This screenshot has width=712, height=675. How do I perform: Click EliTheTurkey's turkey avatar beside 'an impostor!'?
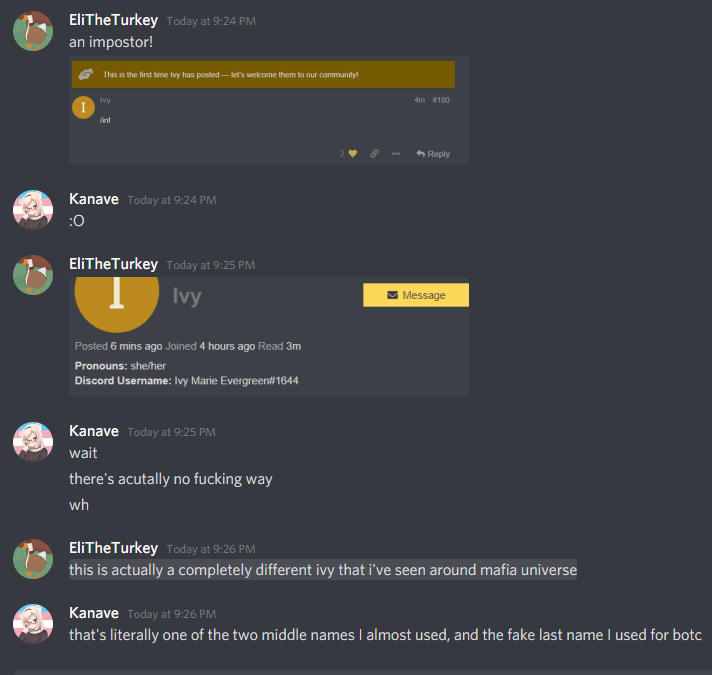pyautogui.click(x=33, y=31)
